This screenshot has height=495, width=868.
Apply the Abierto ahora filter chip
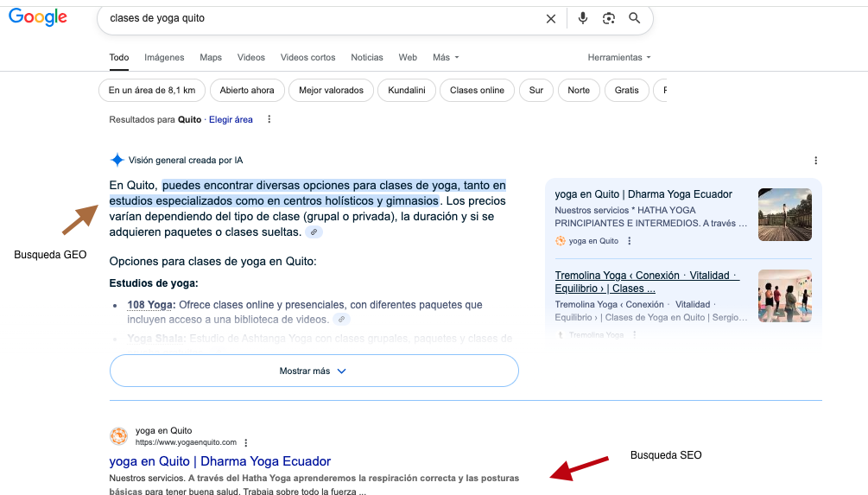247,90
